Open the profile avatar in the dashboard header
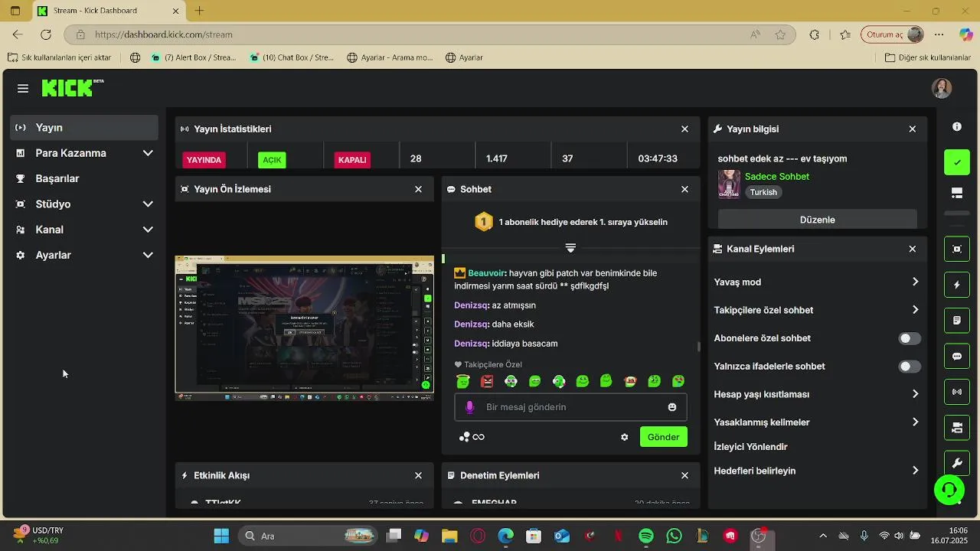The height and width of the screenshot is (551, 980). [942, 88]
